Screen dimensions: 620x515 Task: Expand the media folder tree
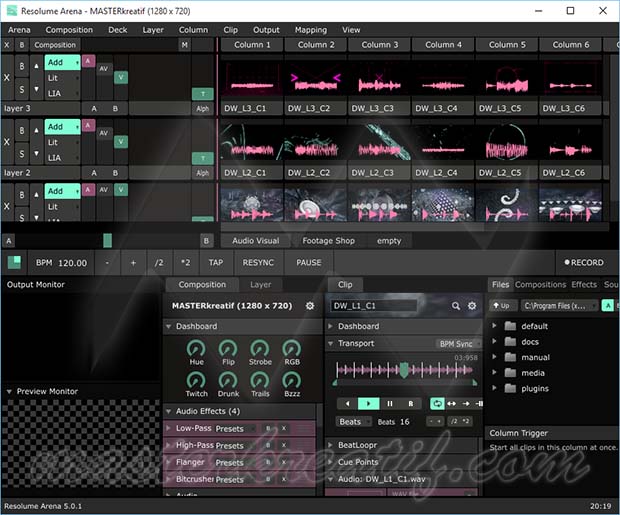pyautogui.click(x=494, y=373)
